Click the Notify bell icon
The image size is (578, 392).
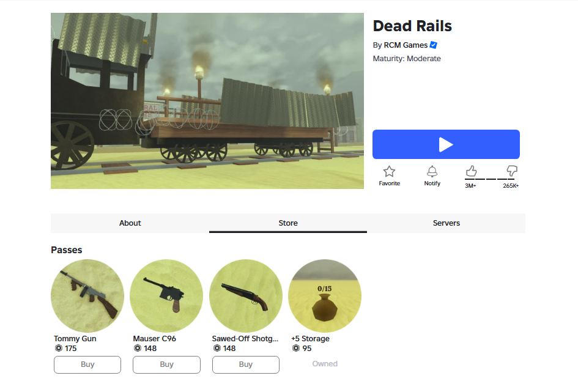[432, 171]
